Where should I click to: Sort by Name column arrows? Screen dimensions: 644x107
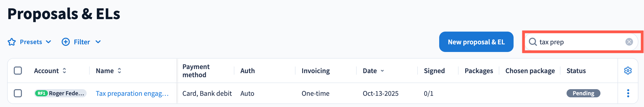click(119, 71)
